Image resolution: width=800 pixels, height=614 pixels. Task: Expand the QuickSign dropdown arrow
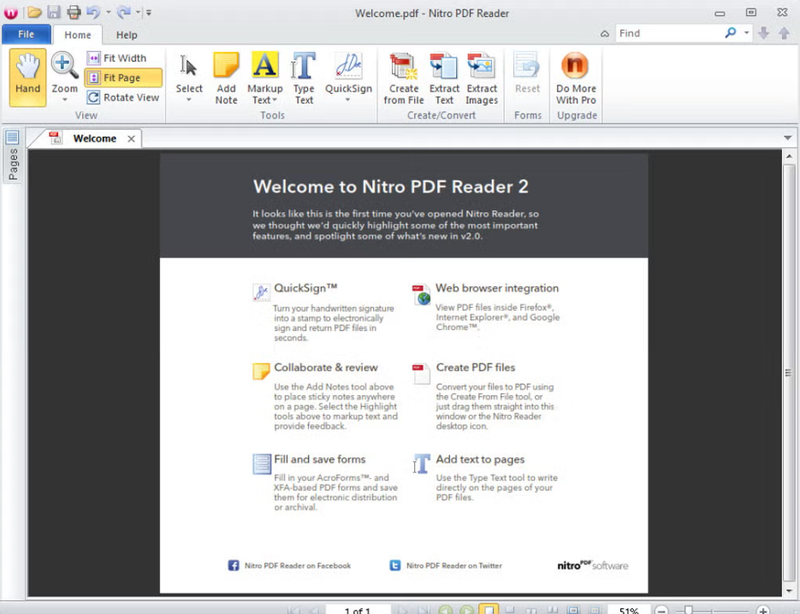(x=348, y=100)
